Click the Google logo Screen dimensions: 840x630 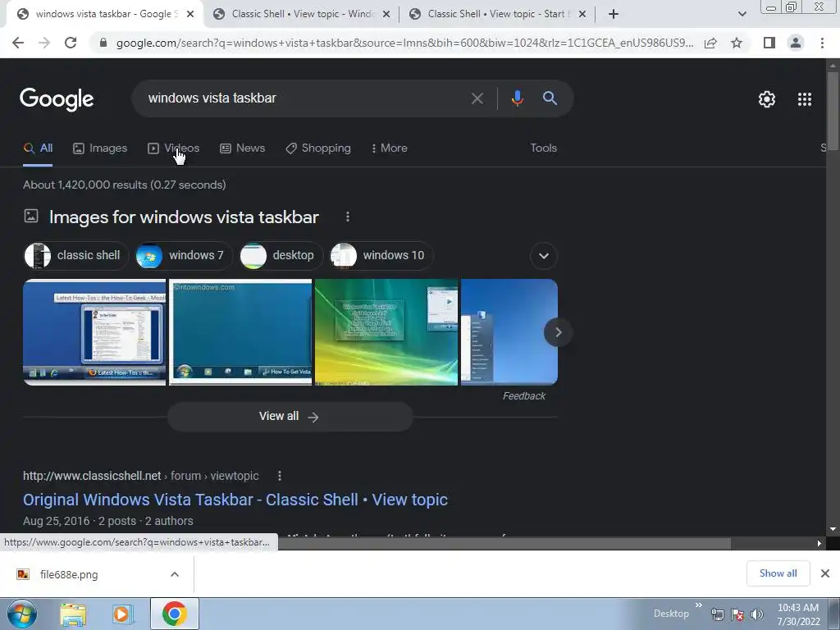pos(57,98)
